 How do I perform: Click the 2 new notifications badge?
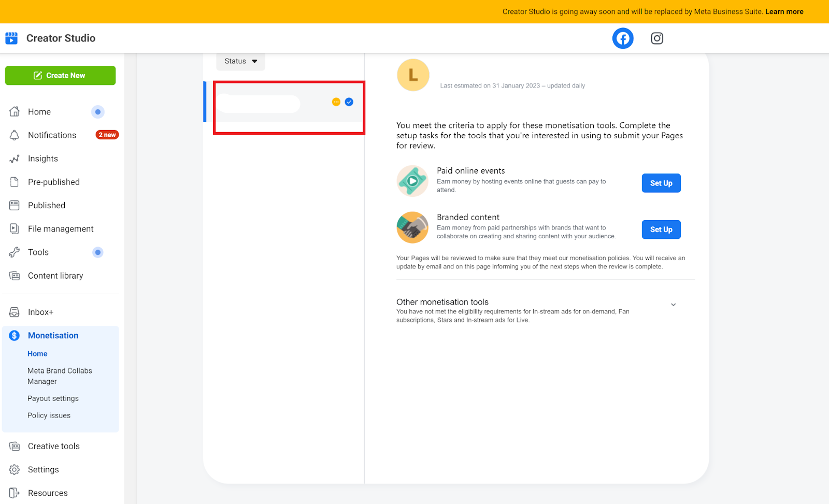pyautogui.click(x=107, y=135)
